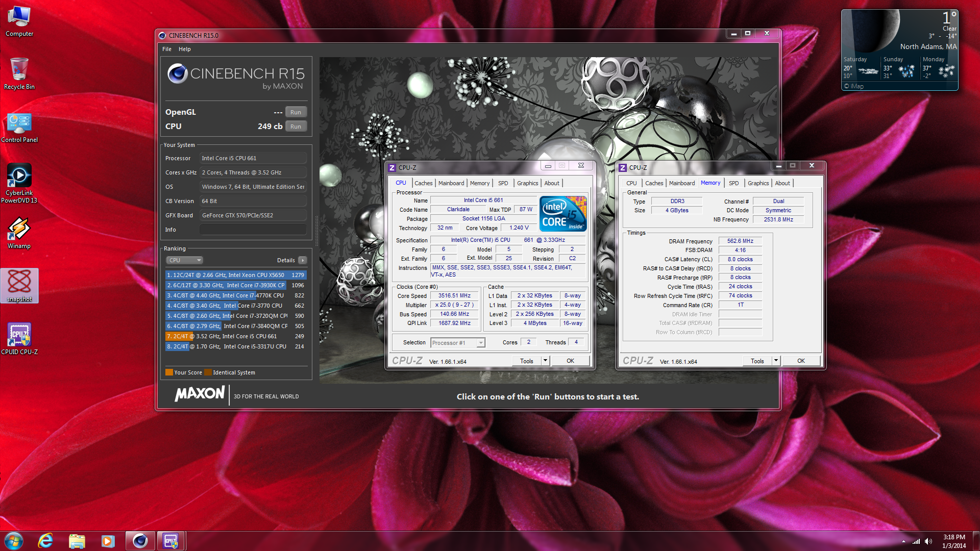Image resolution: width=980 pixels, height=551 pixels.
Task: Open the Processor #1 selection dropdown
Action: click(458, 343)
